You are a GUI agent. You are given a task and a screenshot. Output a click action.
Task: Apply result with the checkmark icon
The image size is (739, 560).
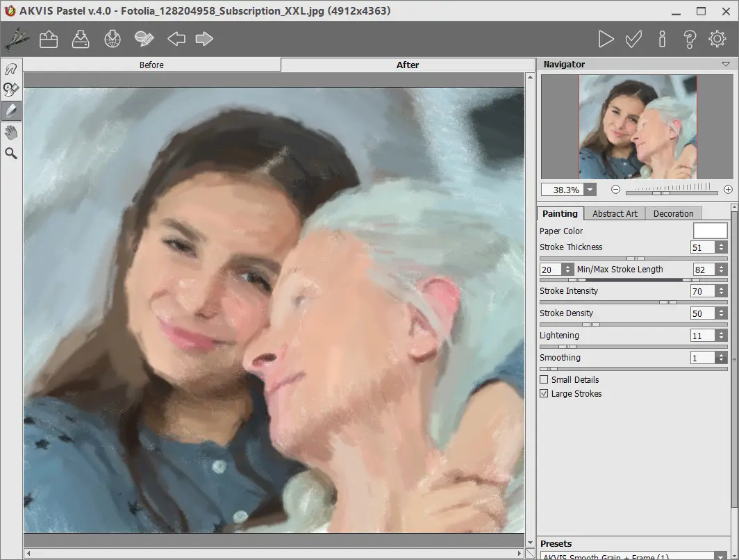point(633,39)
